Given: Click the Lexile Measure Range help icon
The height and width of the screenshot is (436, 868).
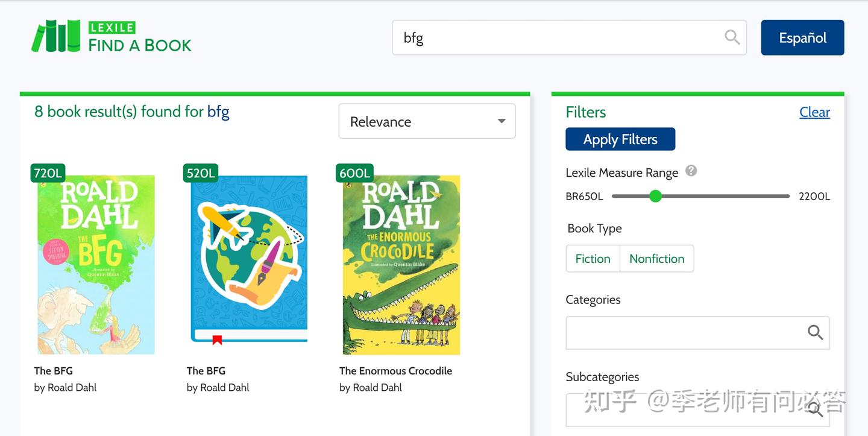Looking at the screenshot, I should pos(691,171).
